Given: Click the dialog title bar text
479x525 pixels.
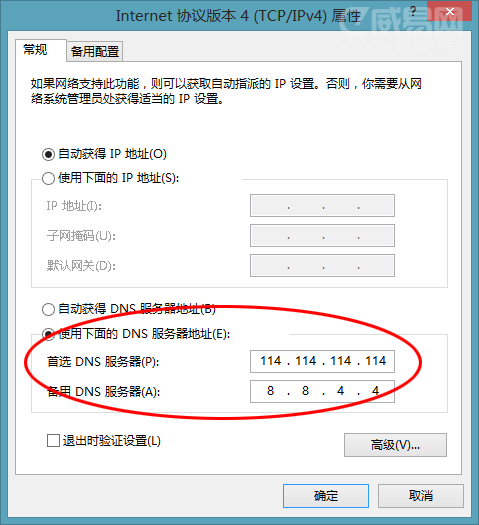Looking at the screenshot, I should tap(238, 16).
